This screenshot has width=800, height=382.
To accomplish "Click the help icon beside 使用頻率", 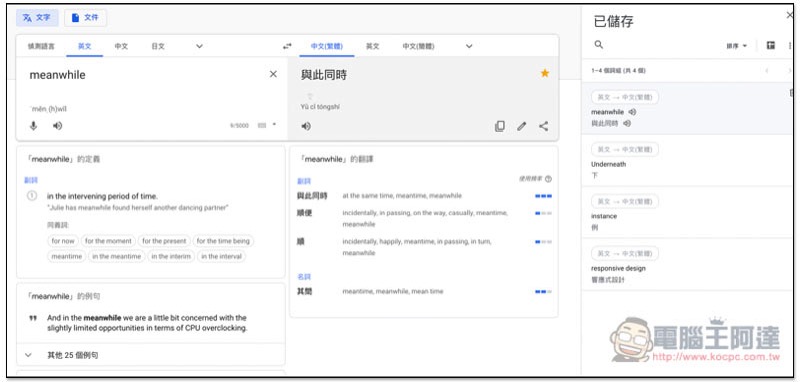I will point(548,179).
